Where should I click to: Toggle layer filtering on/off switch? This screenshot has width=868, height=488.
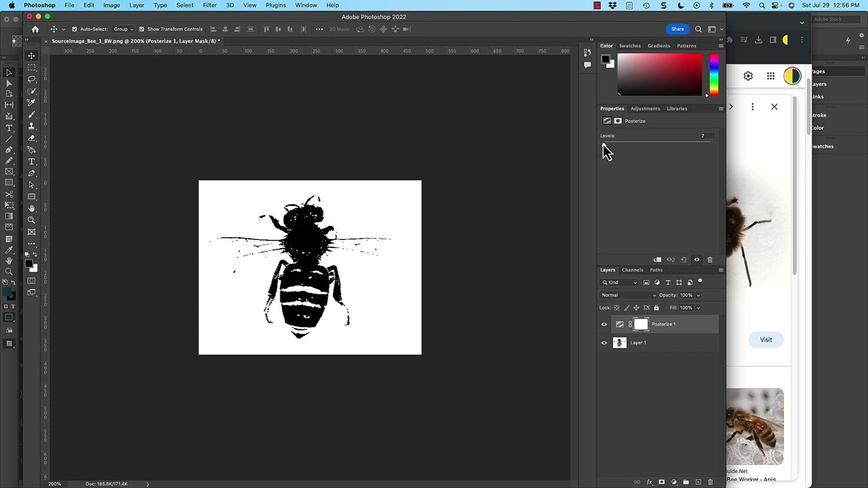[x=700, y=282]
